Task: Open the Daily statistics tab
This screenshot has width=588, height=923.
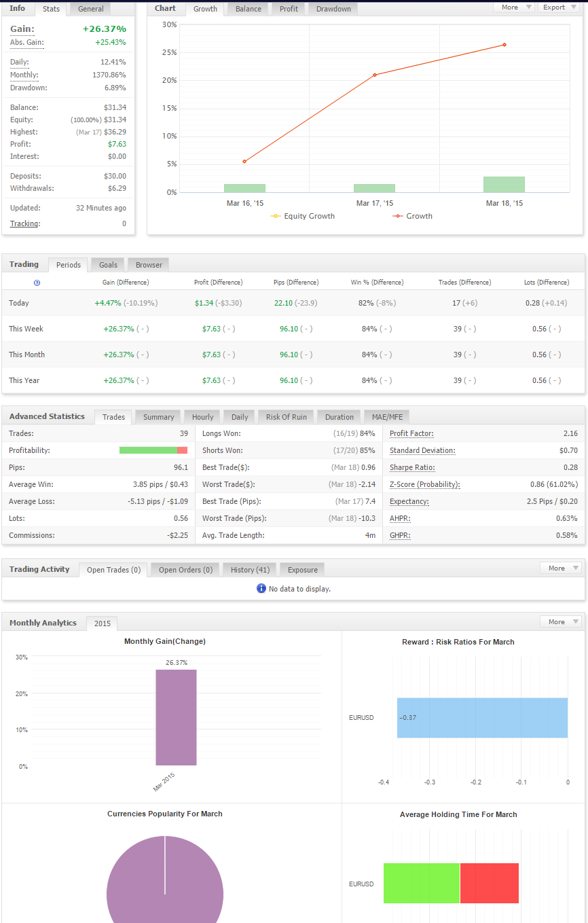Action: 240,417
